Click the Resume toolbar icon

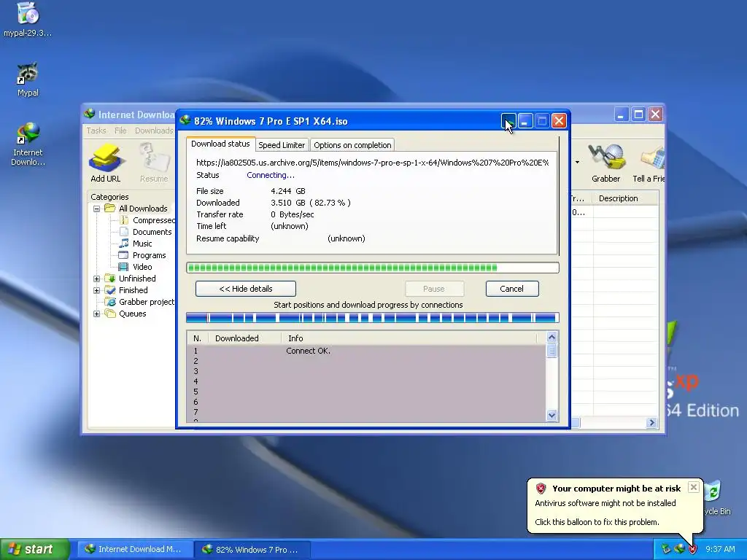[154, 163]
